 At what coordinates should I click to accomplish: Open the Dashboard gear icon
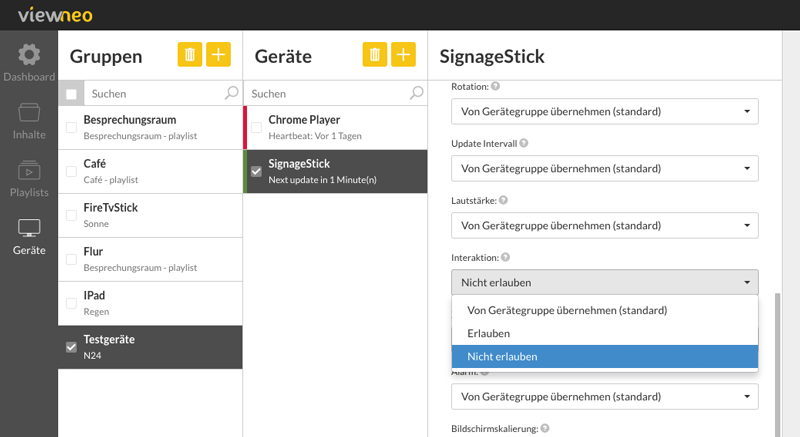pyautogui.click(x=29, y=55)
